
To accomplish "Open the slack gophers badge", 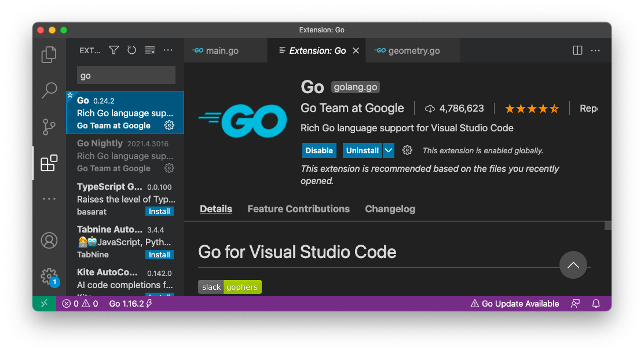I will click(230, 287).
